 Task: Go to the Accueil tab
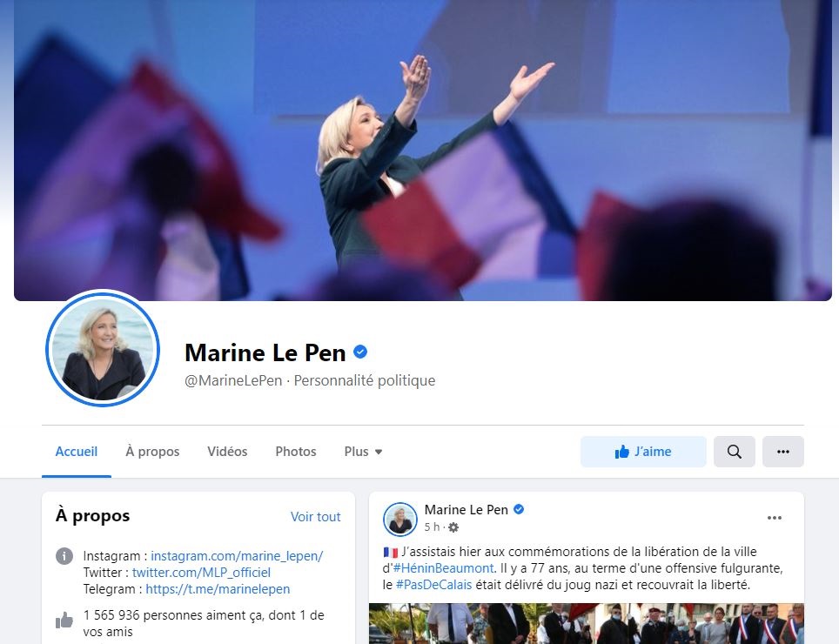click(x=77, y=452)
